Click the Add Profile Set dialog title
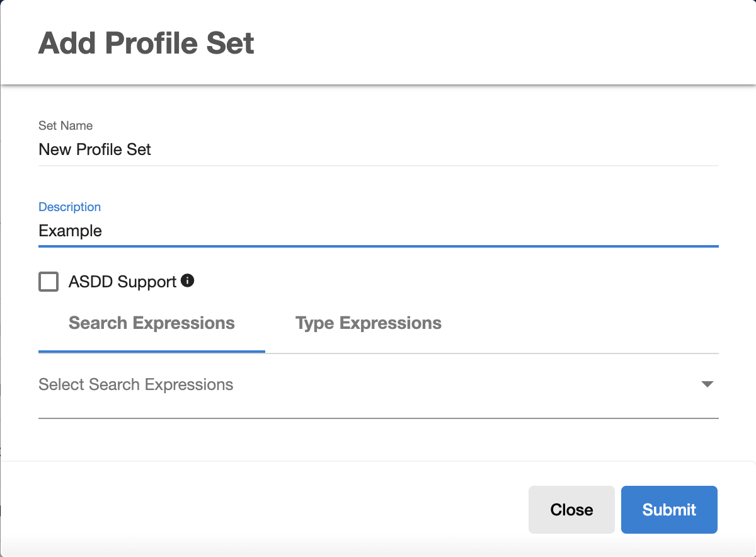756x557 pixels. [x=146, y=42]
